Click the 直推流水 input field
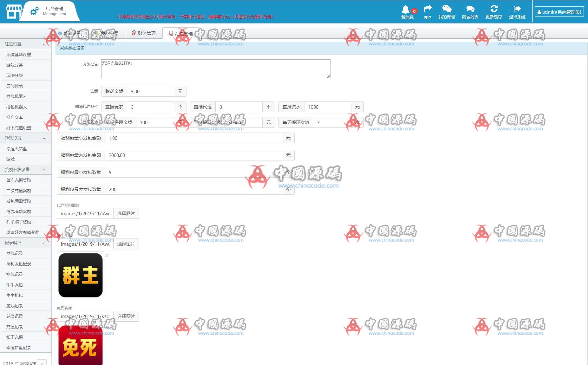Image resolution: width=588 pixels, height=365 pixels. coord(328,107)
